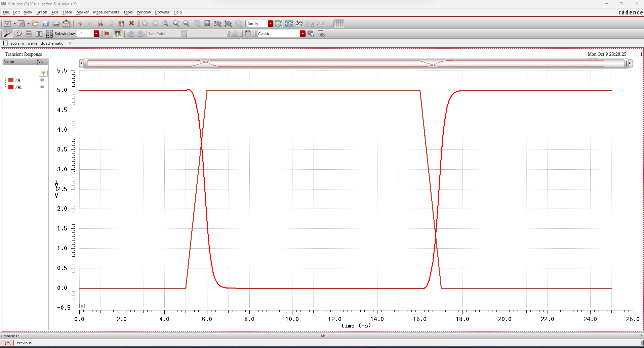Open the Trace menu

tap(67, 12)
